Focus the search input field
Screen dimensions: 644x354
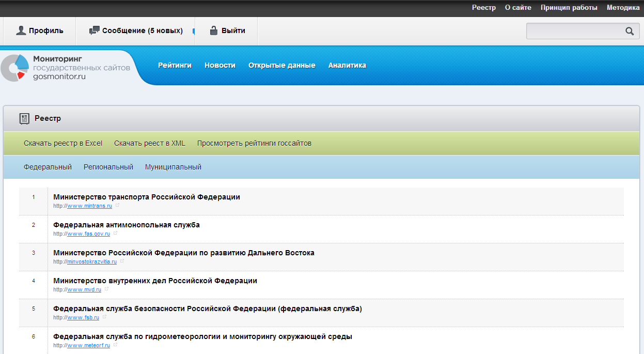tap(573, 31)
